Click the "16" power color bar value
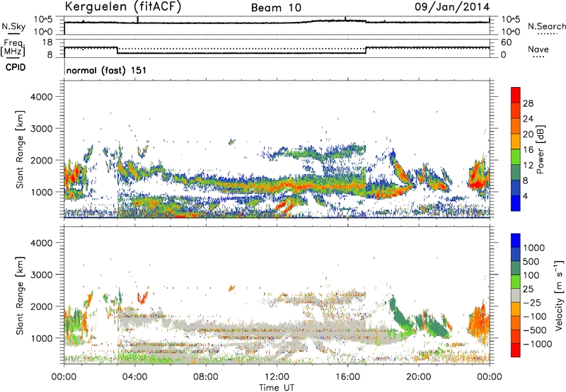The height and width of the screenshot is (392, 566). 528,150
